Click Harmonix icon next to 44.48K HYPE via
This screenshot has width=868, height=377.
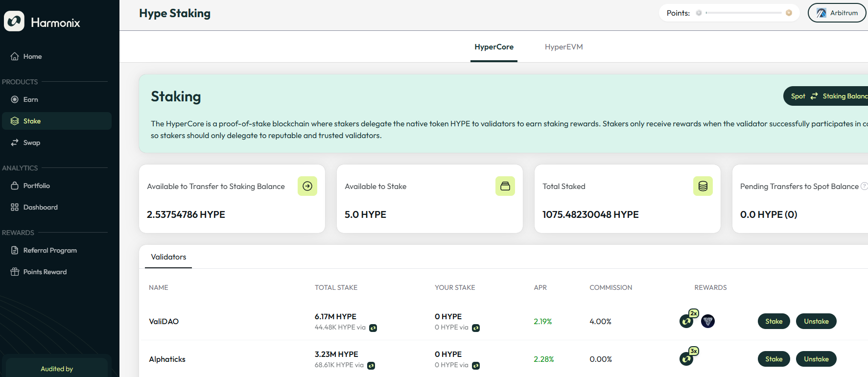(373, 328)
